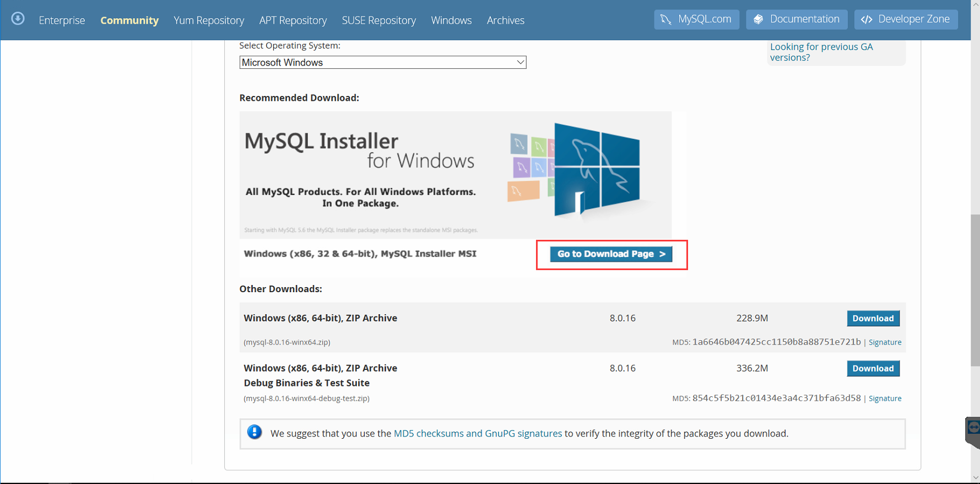Screen dimensions: 980x484
Task: Click the scrollbar up arrow
Action: coord(975,4)
